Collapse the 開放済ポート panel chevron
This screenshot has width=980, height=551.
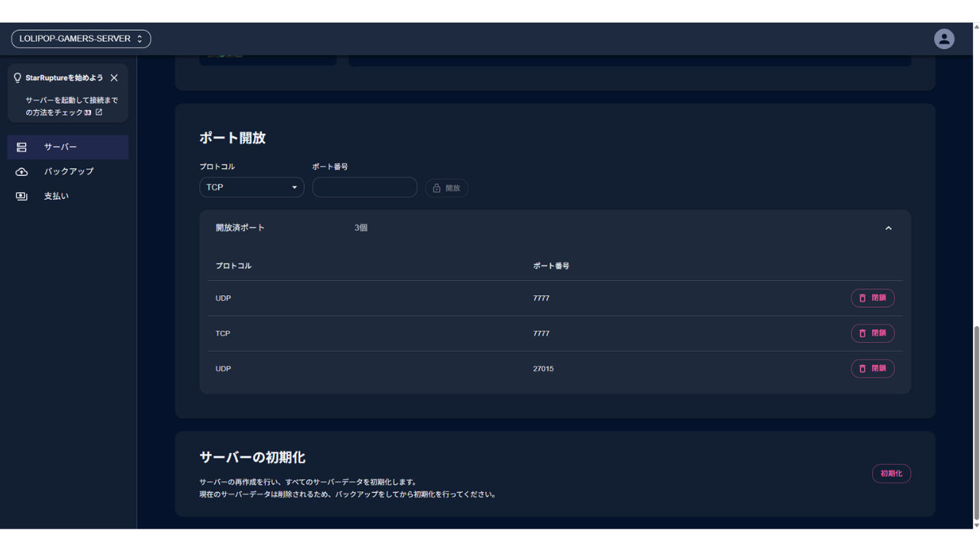pyautogui.click(x=888, y=228)
